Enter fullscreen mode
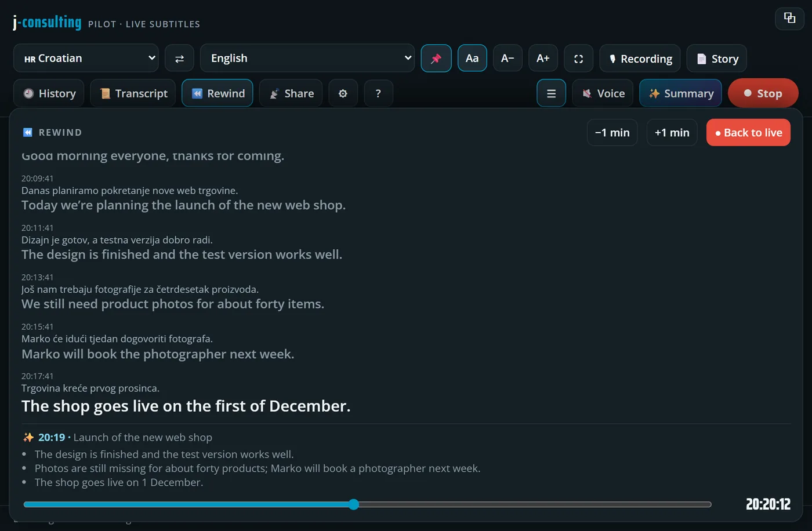812x531 pixels. [x=578, y=59]
